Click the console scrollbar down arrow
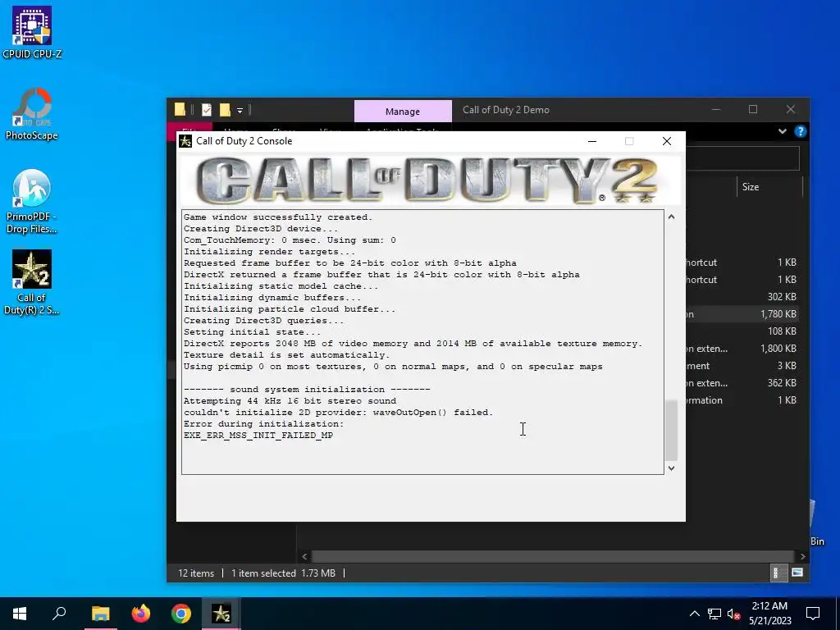 (671, 468)
